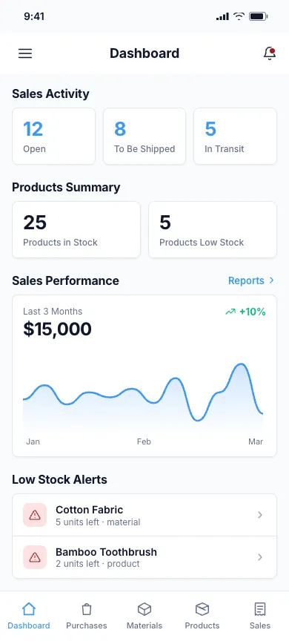Open the 5 Products Low Stock card

coord(213,229)
